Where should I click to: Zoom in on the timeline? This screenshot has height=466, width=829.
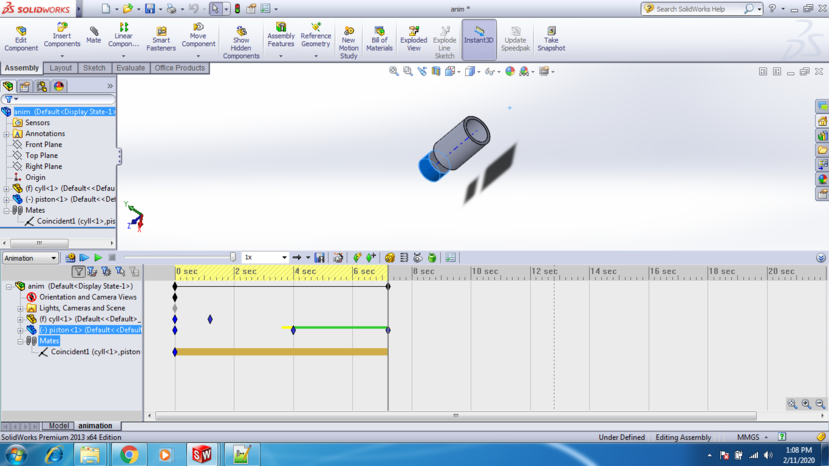click(x=806, y=404)
